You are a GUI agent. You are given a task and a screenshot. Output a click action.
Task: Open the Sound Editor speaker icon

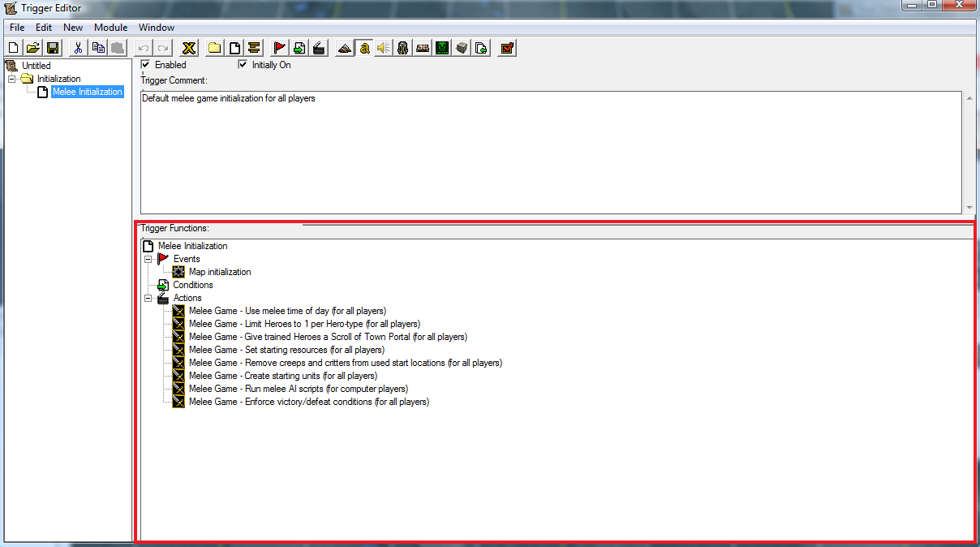click(384, 48)
